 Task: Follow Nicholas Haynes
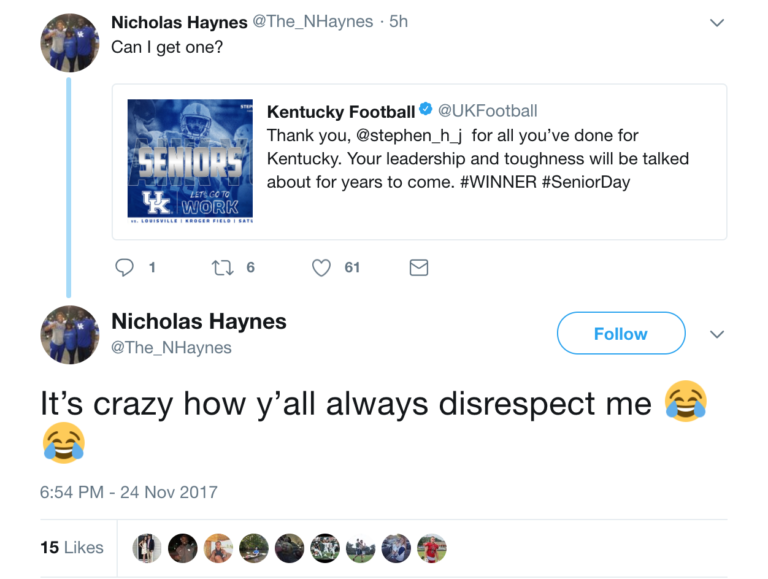621,333
